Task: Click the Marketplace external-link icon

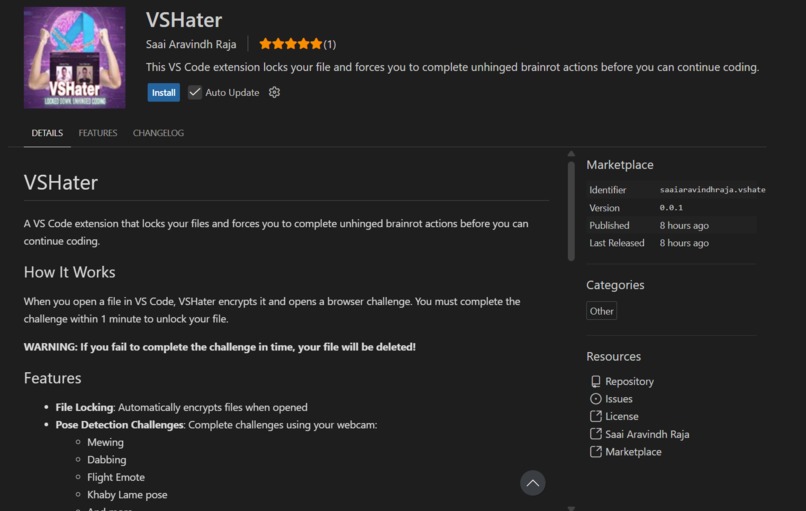Action: (596, 452)
